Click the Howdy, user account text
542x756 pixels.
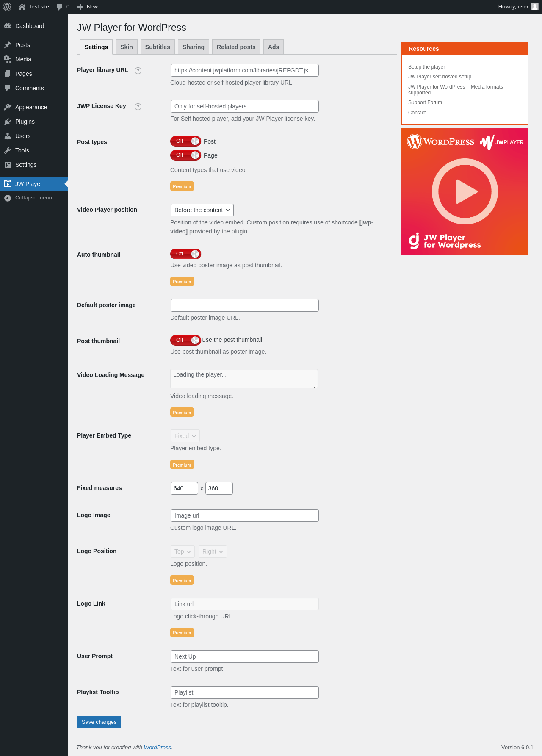pyautogui.click(x=513, y=7)
